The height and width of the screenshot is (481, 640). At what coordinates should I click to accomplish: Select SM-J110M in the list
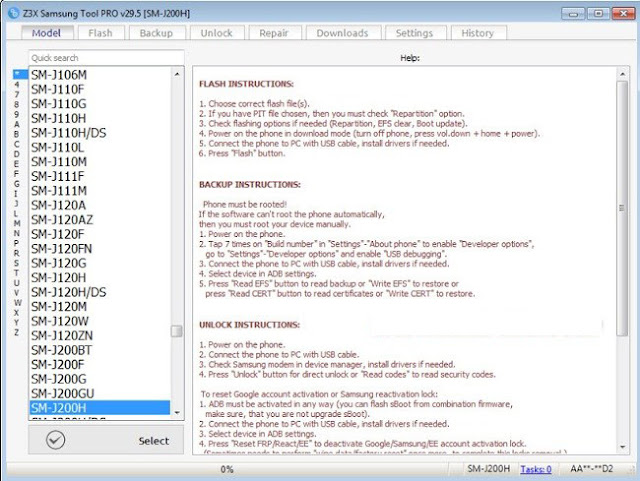(x=100, y=162)
